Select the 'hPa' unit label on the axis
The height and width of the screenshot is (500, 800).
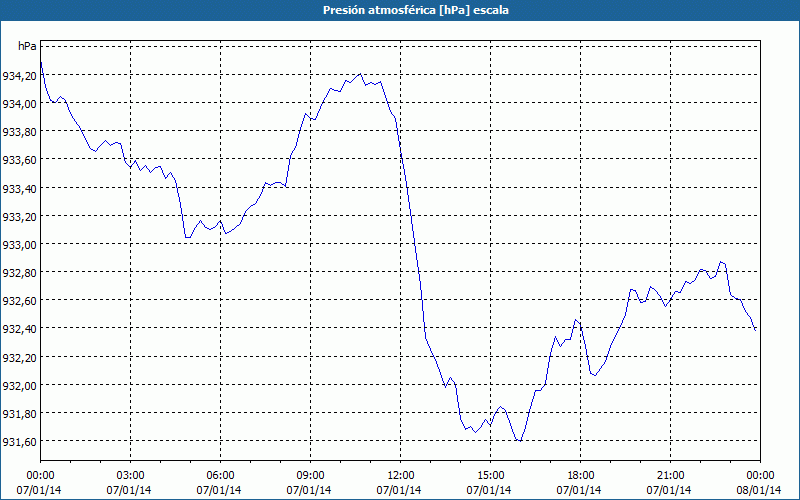point(27,46)
